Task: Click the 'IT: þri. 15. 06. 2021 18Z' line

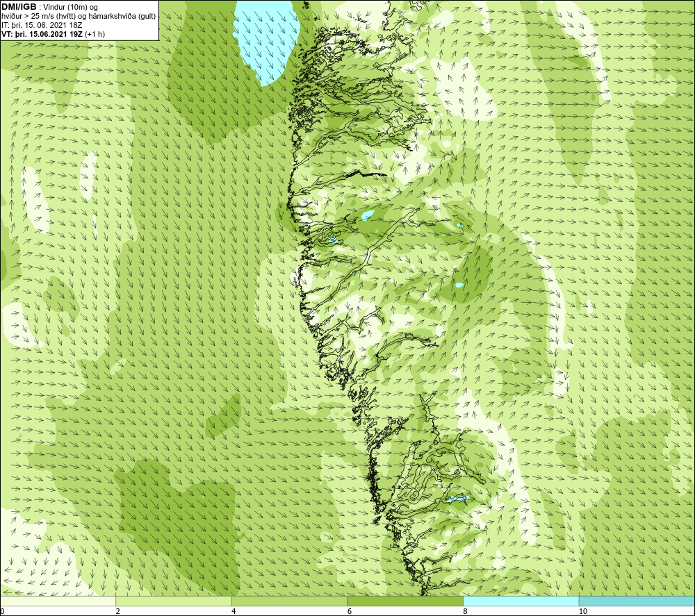Action: (42, 25)
